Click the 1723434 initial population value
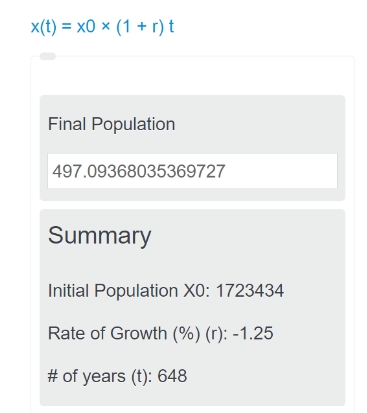The image size is (367, 413). point(250,290)
